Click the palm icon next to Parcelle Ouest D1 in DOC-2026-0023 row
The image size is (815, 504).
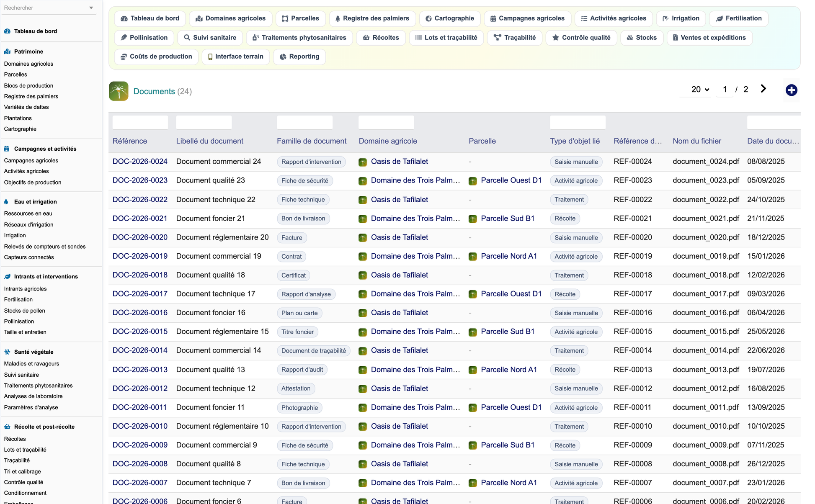coord(472,181)
